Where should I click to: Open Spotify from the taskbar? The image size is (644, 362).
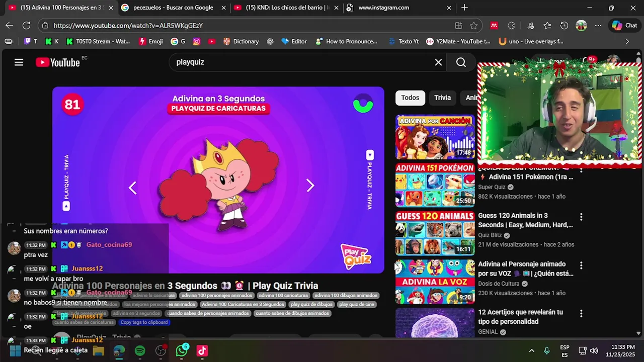point(140,350)
